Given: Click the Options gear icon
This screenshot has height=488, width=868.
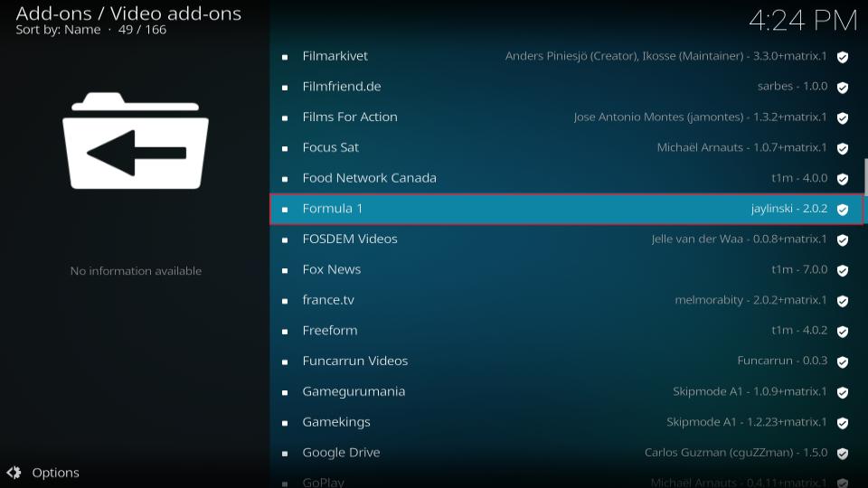Looking at the screenshot, I should (x=14, y=473).
